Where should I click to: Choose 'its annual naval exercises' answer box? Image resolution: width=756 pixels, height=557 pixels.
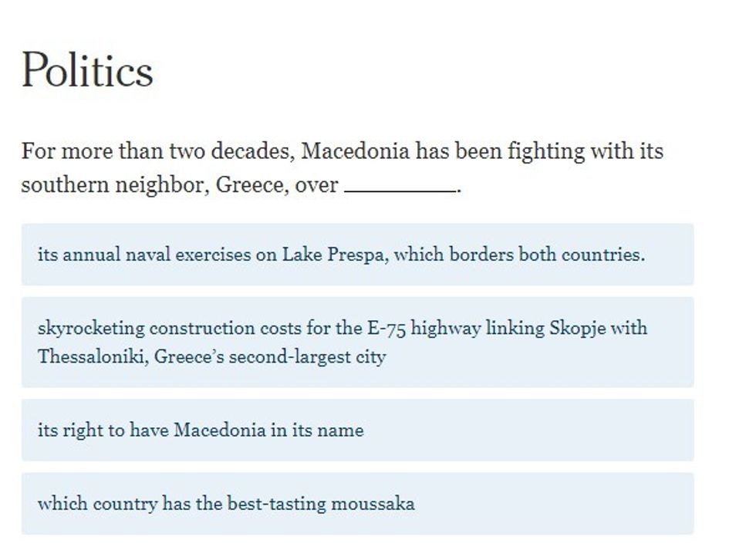point(356,255)
